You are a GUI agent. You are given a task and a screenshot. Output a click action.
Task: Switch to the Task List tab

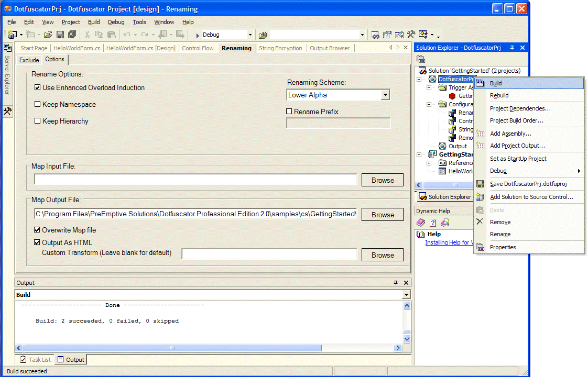point(36,360)
